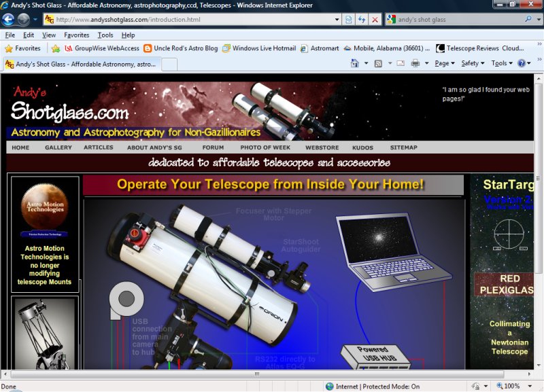Open the Page dropdown menu
Viewport: 544px width, 392px height.
pyautogui.click(x=445, y=63)
